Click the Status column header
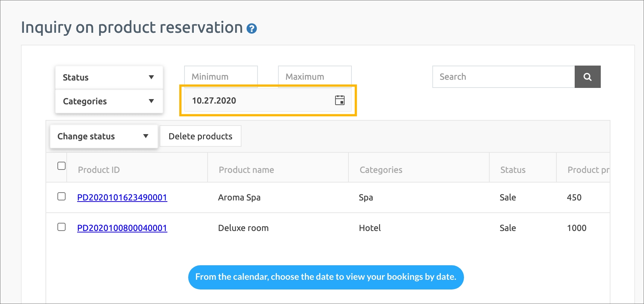 pyautogui.click(x=513, y=170)
